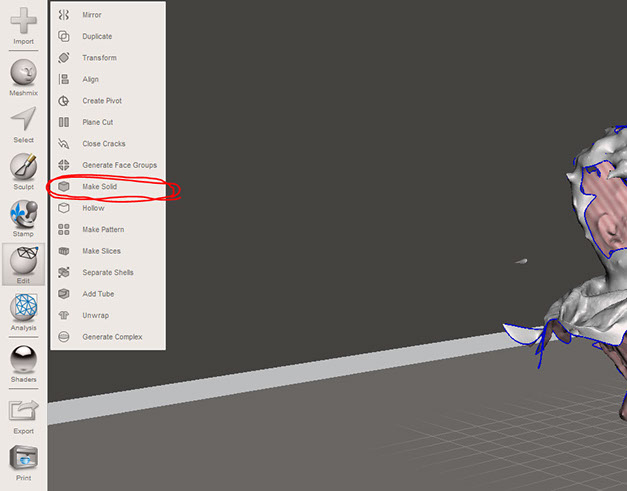Click the Transform icon
This screenshot has width=627, height=491.
click(x=64, y=58)
